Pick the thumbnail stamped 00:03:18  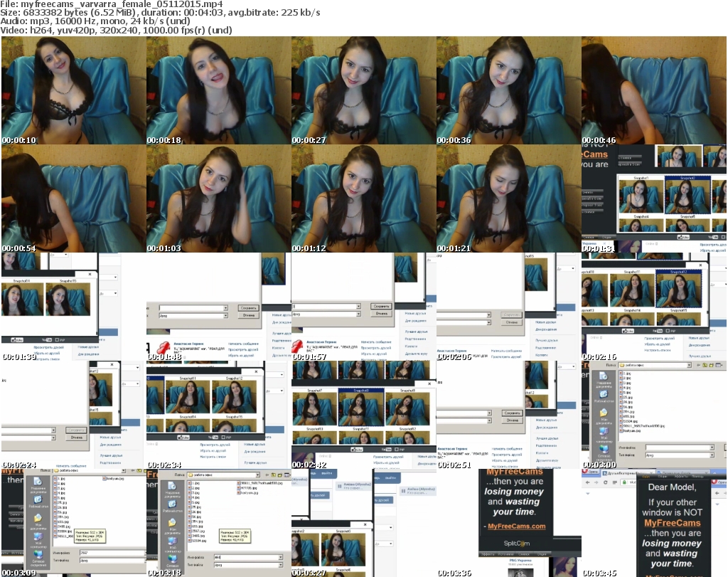point(219,523)
